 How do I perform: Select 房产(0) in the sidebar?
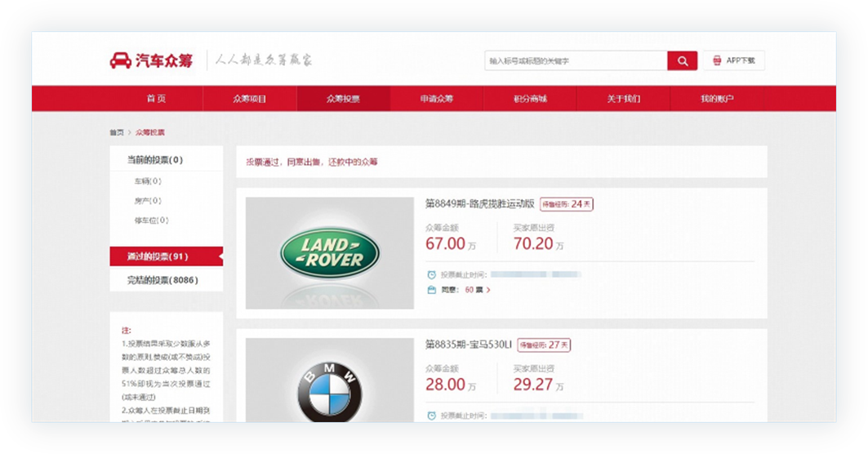(x=148, y=201)
